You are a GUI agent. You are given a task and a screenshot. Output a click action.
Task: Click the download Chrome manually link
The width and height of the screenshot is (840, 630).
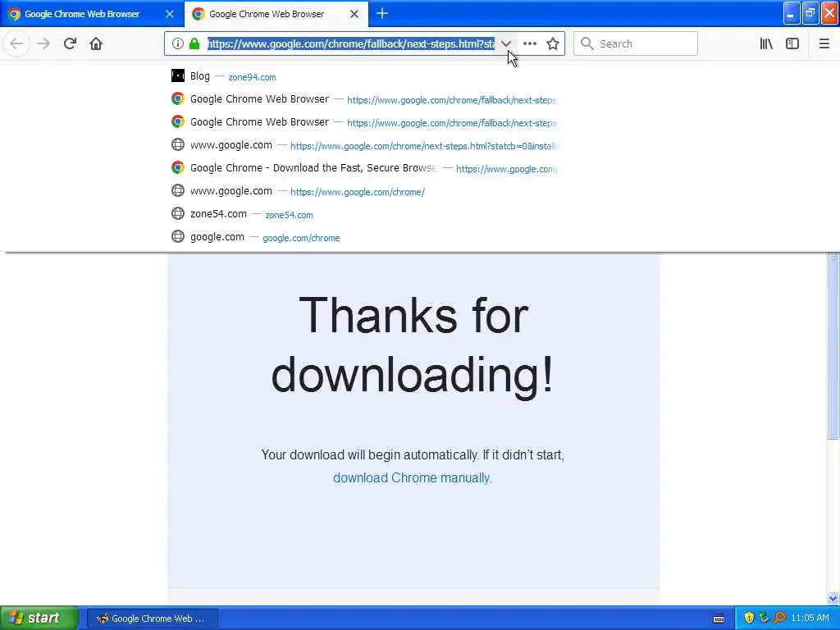(412, 478)
